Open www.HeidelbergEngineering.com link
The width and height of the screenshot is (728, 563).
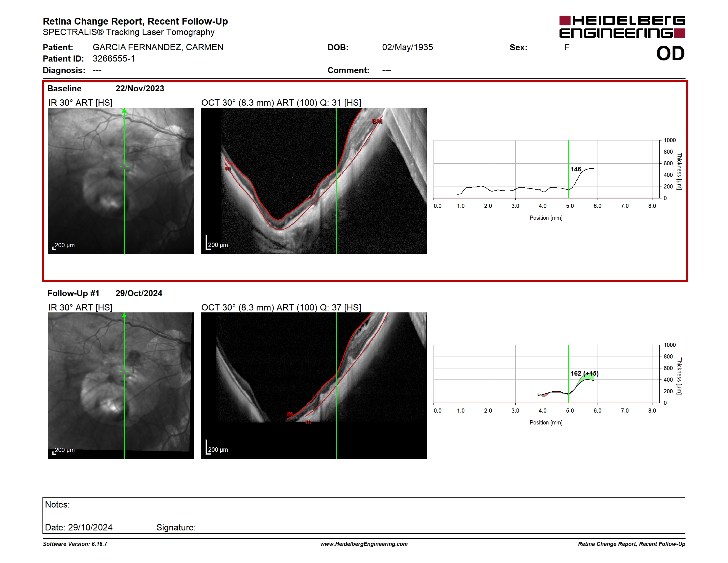(364, 544)
